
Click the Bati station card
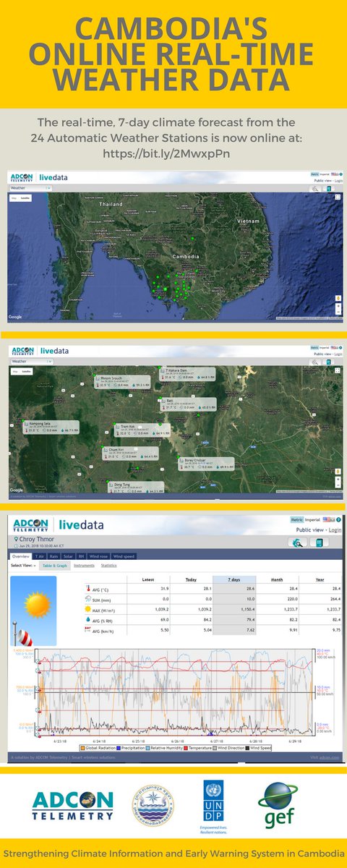click(189, 406)
